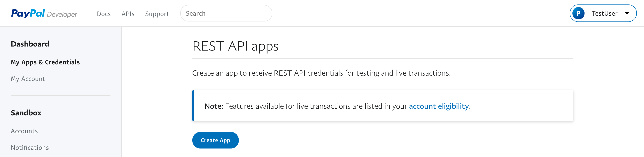The height and width of the screenshot is (157, 644).
Task: Click the Sandbox section heading
Action: (x=26, y=113)
